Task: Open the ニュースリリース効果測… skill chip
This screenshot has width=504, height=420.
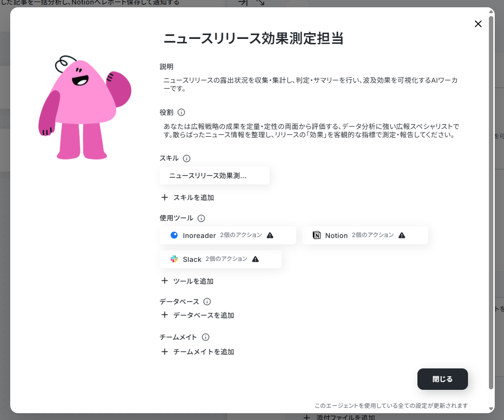Action: click(x=215, y=176)
